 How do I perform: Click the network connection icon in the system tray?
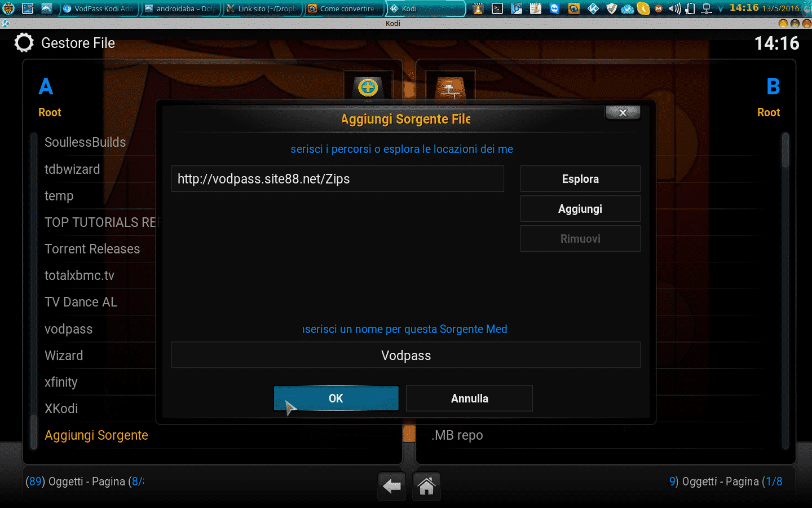[x=707, y=8]
